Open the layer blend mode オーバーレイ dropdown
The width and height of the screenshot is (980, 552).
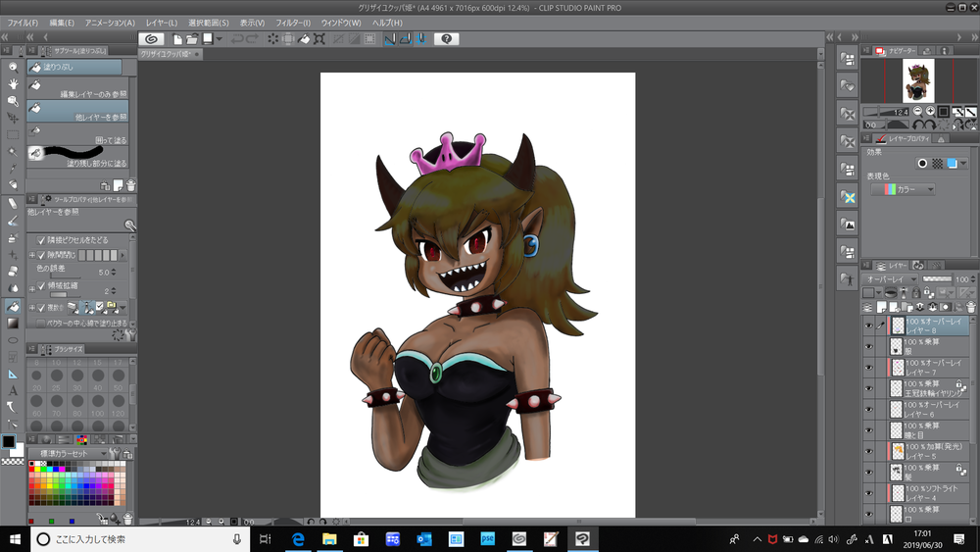[x=890, y=279]
